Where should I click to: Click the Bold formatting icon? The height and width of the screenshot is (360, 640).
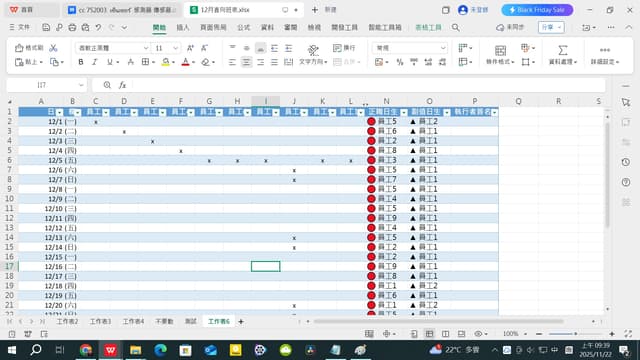point(81,62)
